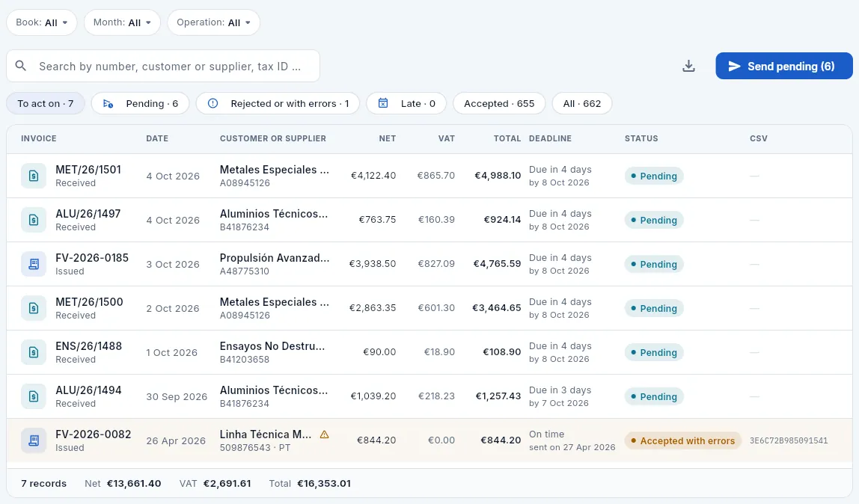Open invoice MET/26/1501
The width and height of the screenshot is (859, 504).
click(x=88, y=170)
